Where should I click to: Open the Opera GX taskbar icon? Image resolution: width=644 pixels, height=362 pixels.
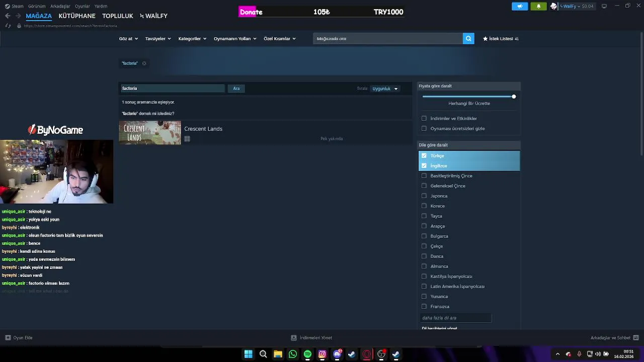367,354
